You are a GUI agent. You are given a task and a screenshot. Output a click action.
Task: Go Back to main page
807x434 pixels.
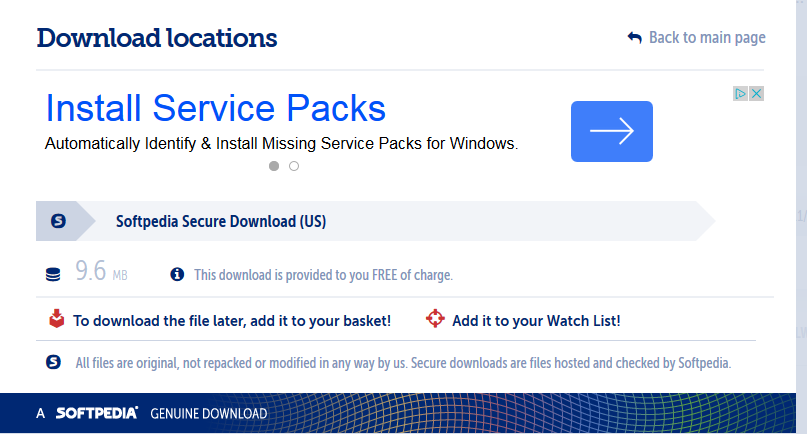point(707,38)
